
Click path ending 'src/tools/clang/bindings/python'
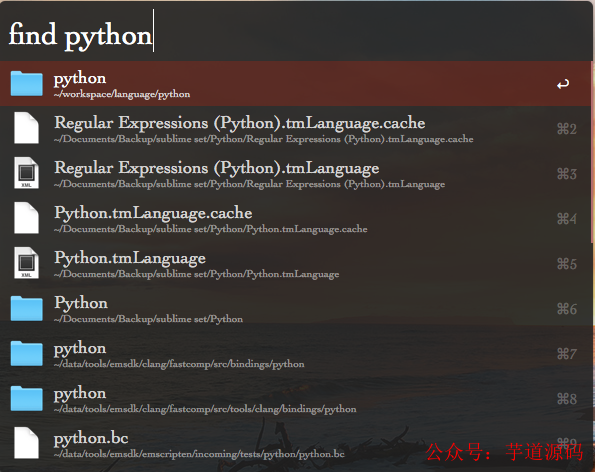point(205,409)
